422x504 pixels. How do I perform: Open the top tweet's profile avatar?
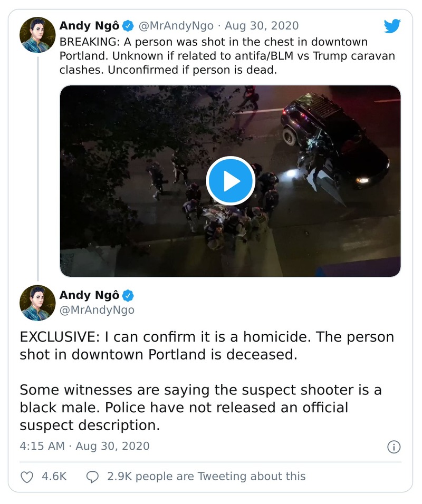37,35
